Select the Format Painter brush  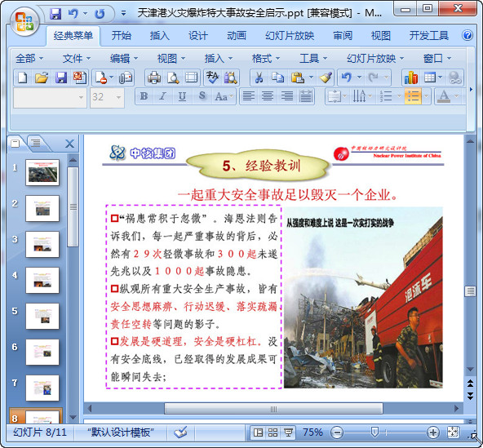[326, 78]
